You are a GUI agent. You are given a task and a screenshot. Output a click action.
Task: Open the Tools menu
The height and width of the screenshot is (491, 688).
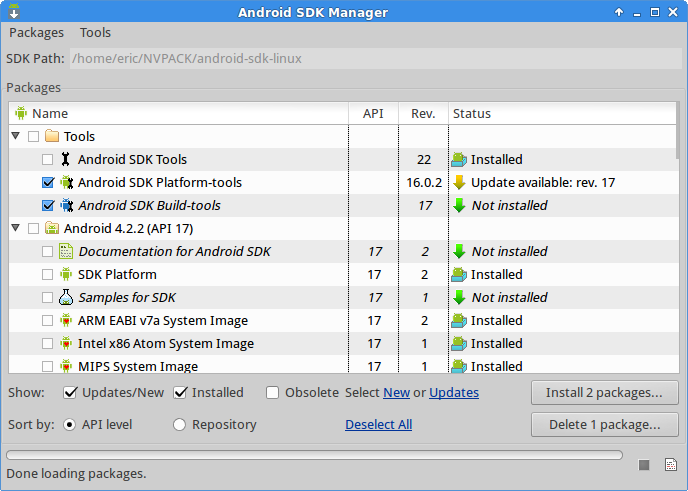click(95, 32)
